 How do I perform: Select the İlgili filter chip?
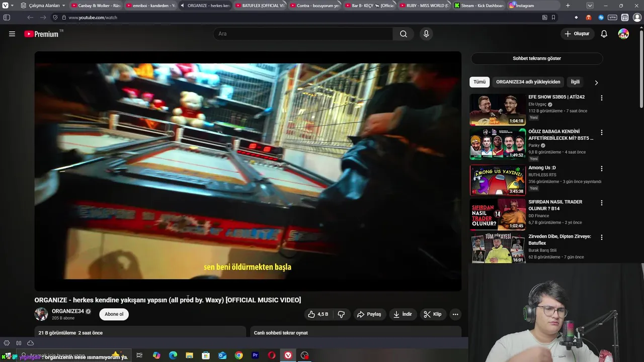575,82
